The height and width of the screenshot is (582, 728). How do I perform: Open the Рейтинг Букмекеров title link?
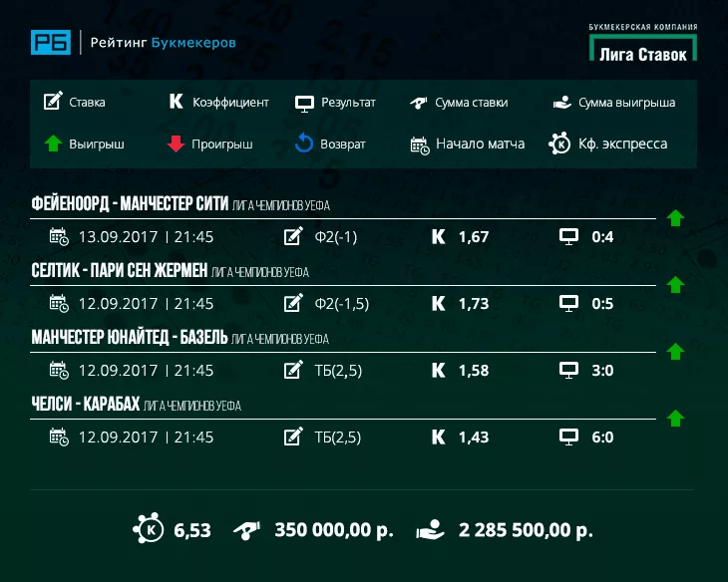click(x=163, y=43)
